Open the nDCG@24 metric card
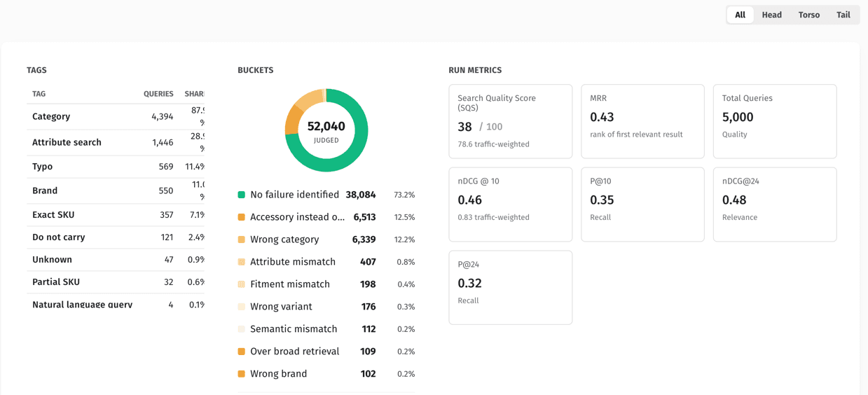The width and height of the screenshot is (868, 395). pyautogui.click(x=775, y=205)
